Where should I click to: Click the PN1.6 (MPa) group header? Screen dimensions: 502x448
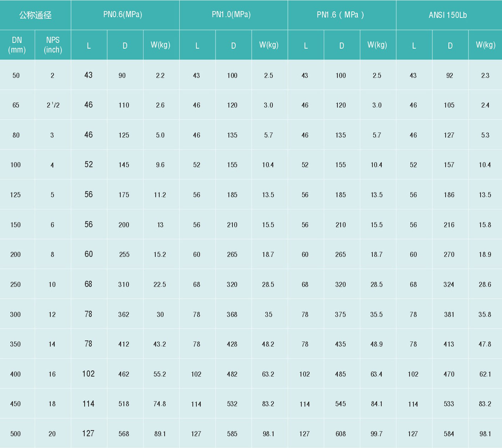point(340,15)
